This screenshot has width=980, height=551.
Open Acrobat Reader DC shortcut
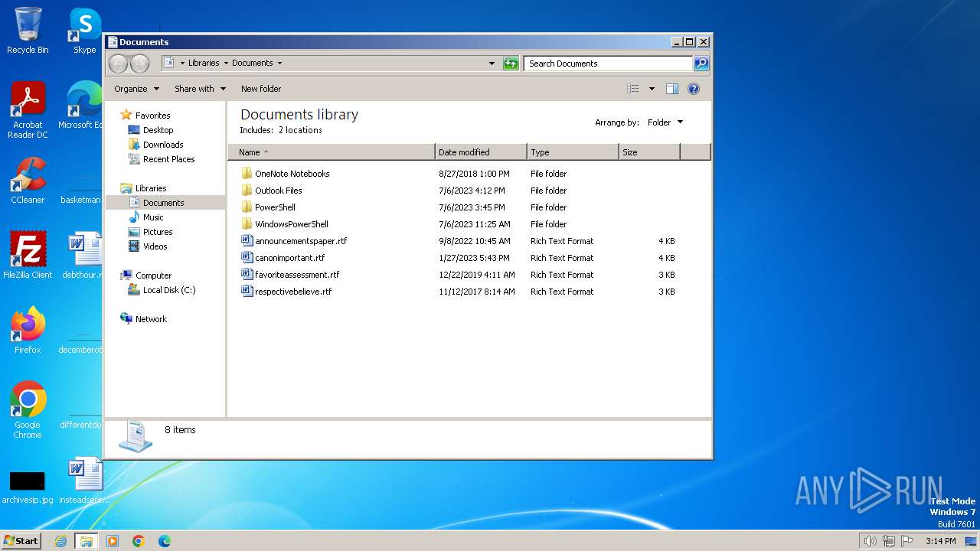point(28,110)
